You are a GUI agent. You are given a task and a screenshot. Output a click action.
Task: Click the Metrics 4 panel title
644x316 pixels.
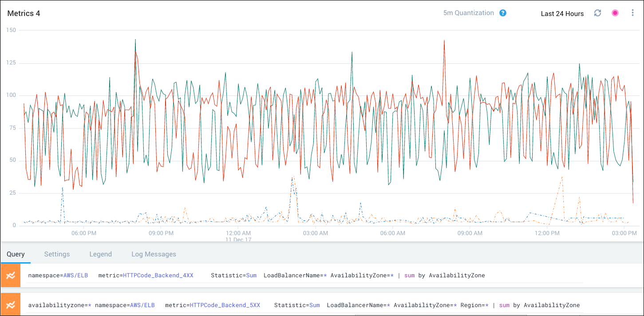[24, 13]
